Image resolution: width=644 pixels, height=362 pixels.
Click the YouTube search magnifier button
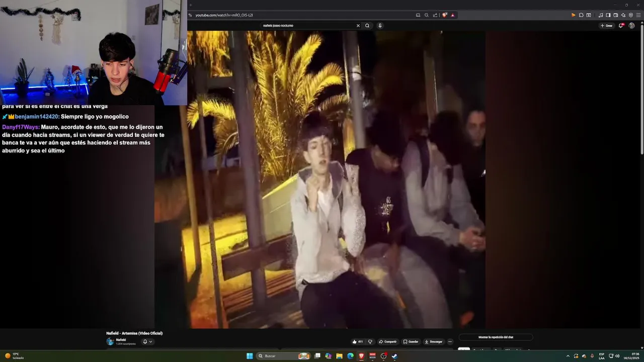(x=367, y=26)
